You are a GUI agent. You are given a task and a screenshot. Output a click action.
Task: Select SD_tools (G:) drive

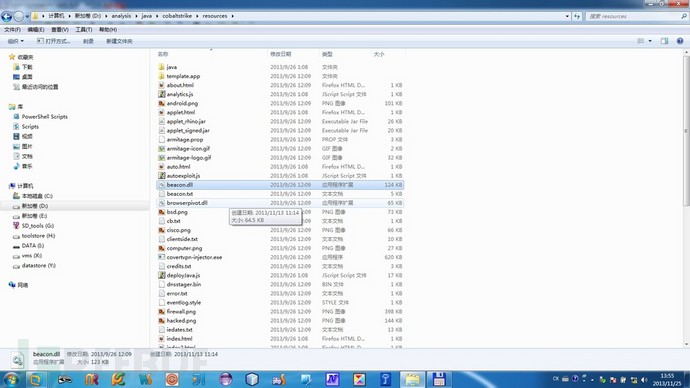33,226
